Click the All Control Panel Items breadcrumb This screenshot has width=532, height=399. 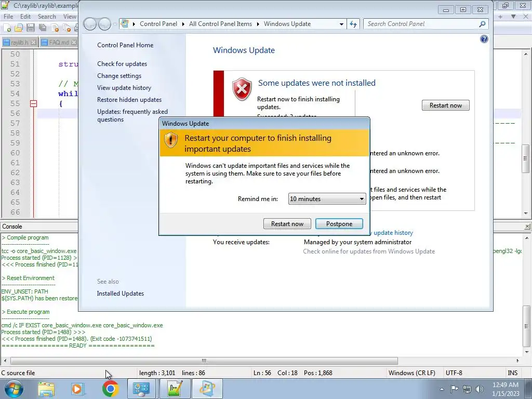point(220,24)
